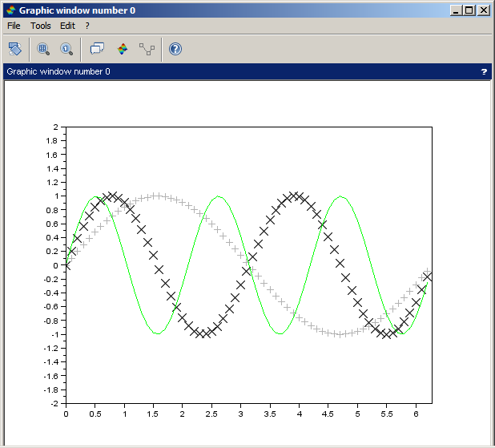
Task: Activate the zoom area magnifier tool
Action: click(43, 49)
